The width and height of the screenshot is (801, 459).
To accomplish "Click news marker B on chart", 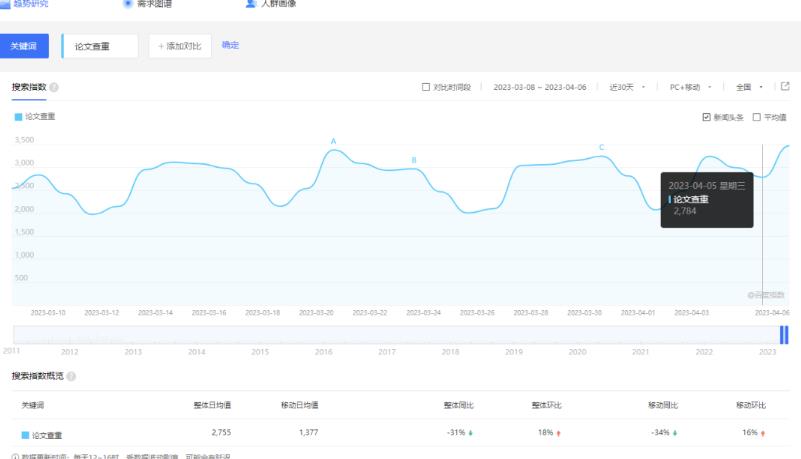I will click(414, 160).
